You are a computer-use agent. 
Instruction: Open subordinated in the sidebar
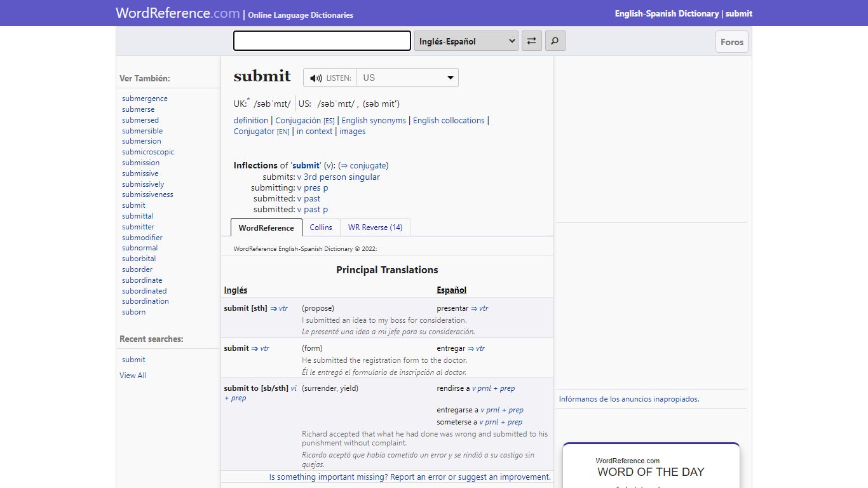point(144,291)
